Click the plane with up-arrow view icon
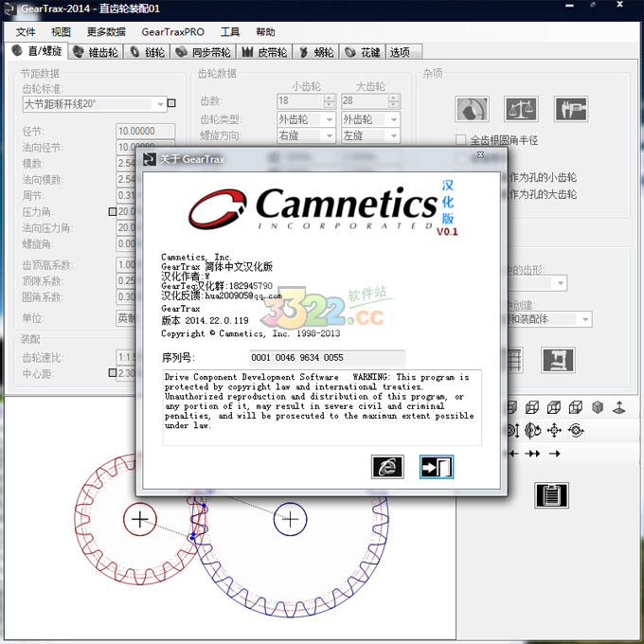The image size is (644, 644). point(618,407)
